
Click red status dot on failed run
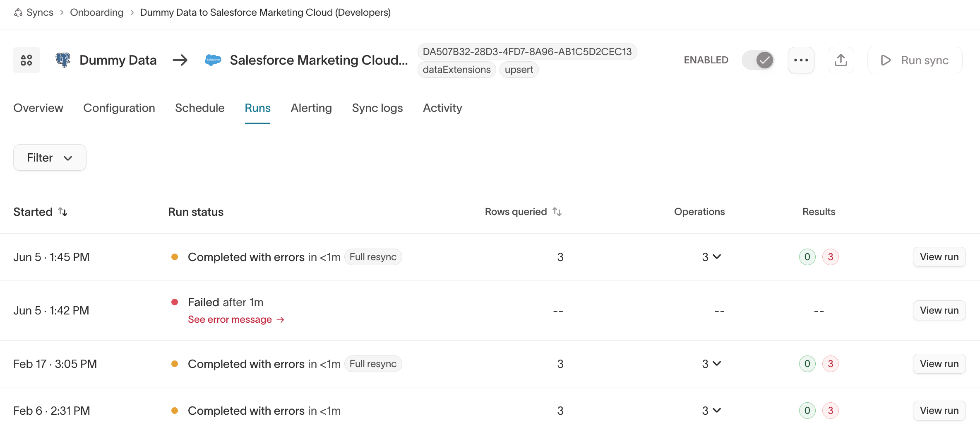coord(175,302)
